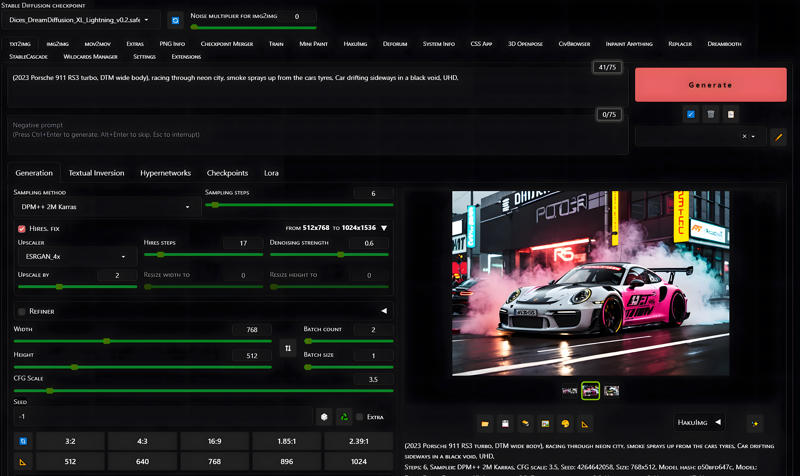Expand the Refiner section arrow
The image size is (800, 476).
click(x=384, y=311)
